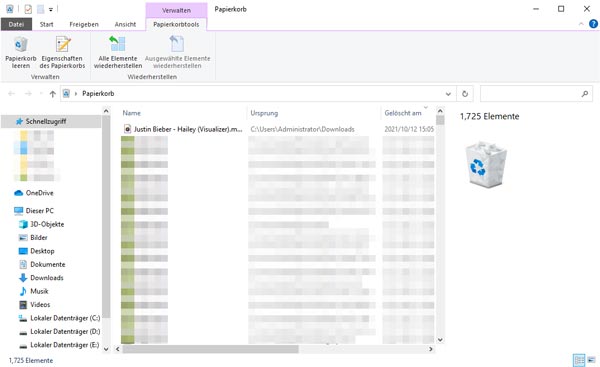Select the Papierkorbtools tab

tap(176, 24)
